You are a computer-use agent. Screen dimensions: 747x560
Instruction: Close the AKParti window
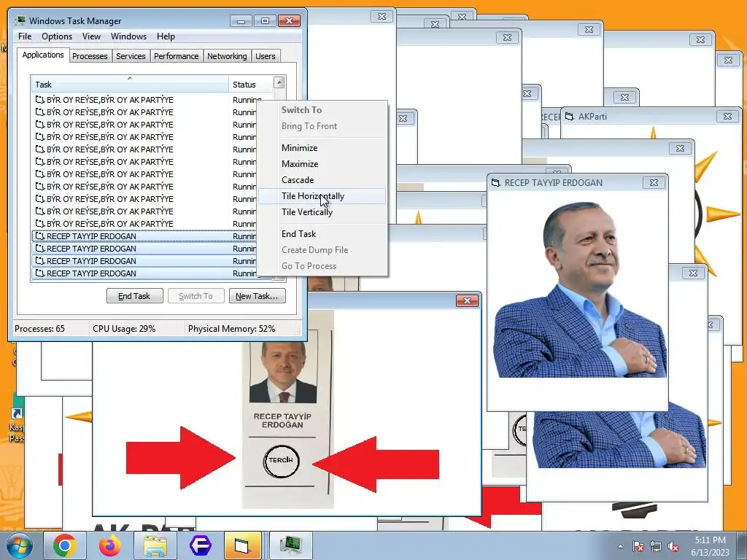[727, 116]
